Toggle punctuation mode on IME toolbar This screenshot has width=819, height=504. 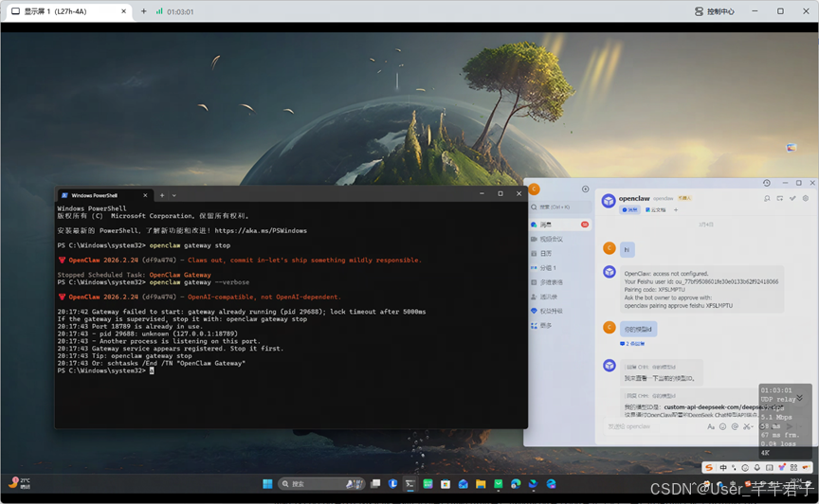734,467
